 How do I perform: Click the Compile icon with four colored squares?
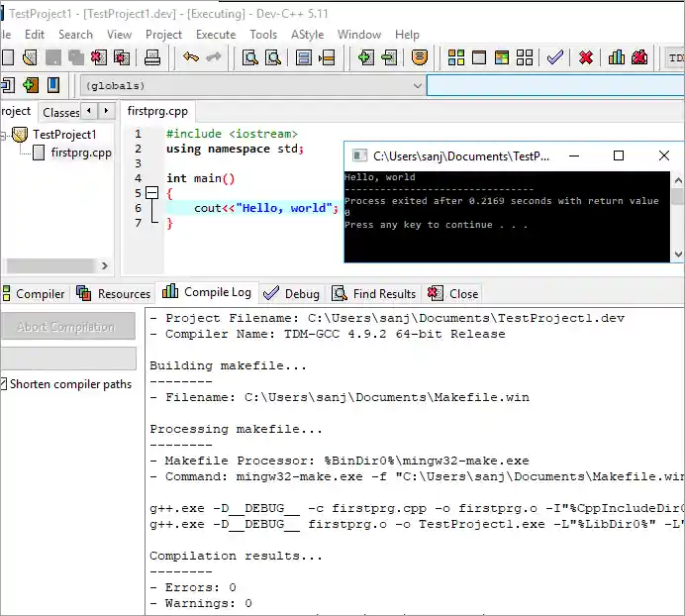click(x=456, y=57)
